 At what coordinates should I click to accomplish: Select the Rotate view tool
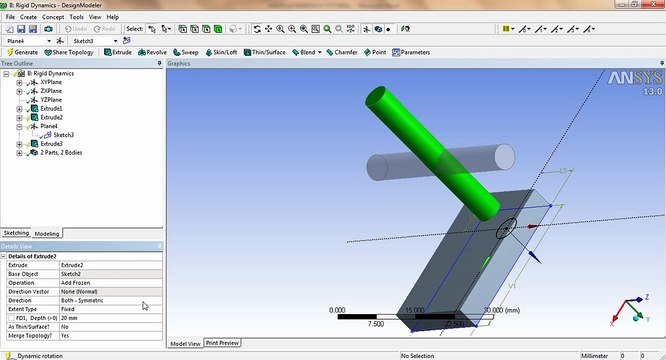(257, 29)
